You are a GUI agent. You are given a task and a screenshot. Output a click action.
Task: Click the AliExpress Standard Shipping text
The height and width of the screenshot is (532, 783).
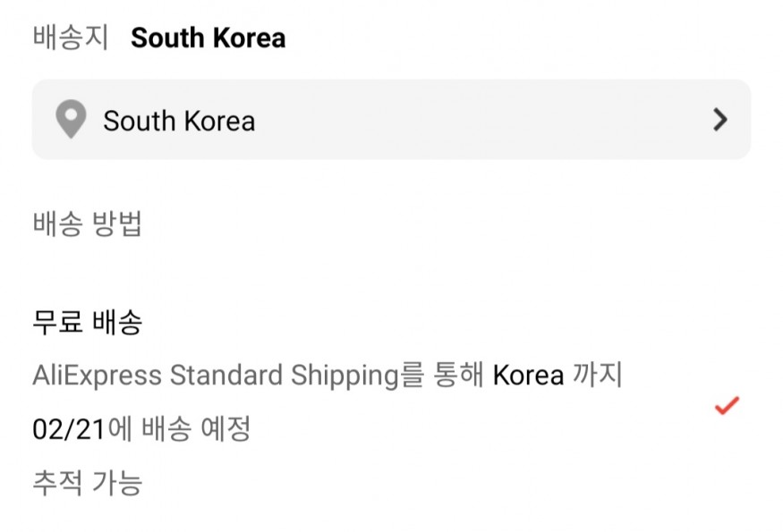click(x=215, y=376)
